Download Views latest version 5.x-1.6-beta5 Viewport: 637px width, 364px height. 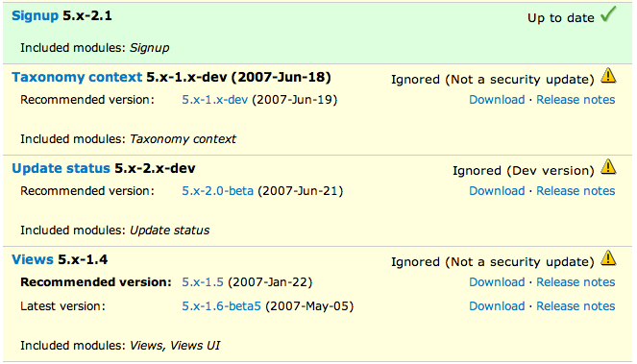click(x=498, y=306)
